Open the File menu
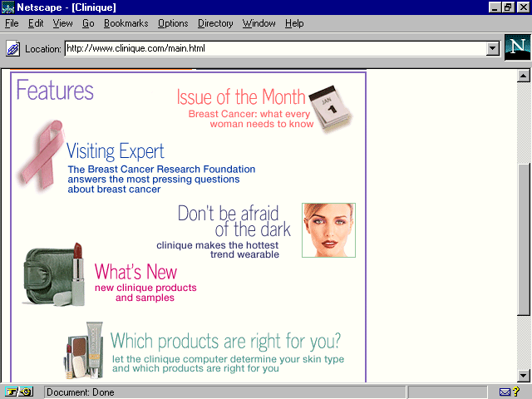 12,23
